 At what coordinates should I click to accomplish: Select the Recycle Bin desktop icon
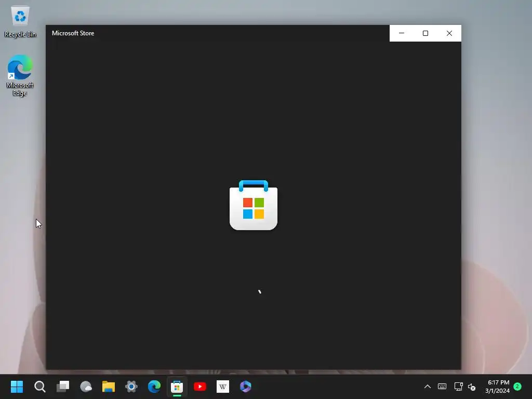[x=20, y=21]
